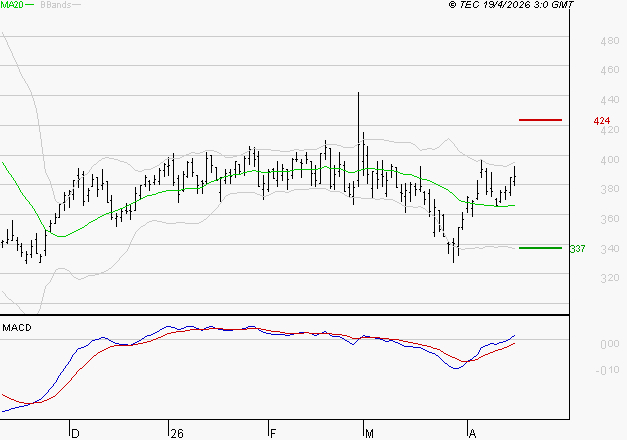627x440 pixels.
Task: Click the 26 year marker on time axis
Action: pyautogui.click(x=176, y=433)
